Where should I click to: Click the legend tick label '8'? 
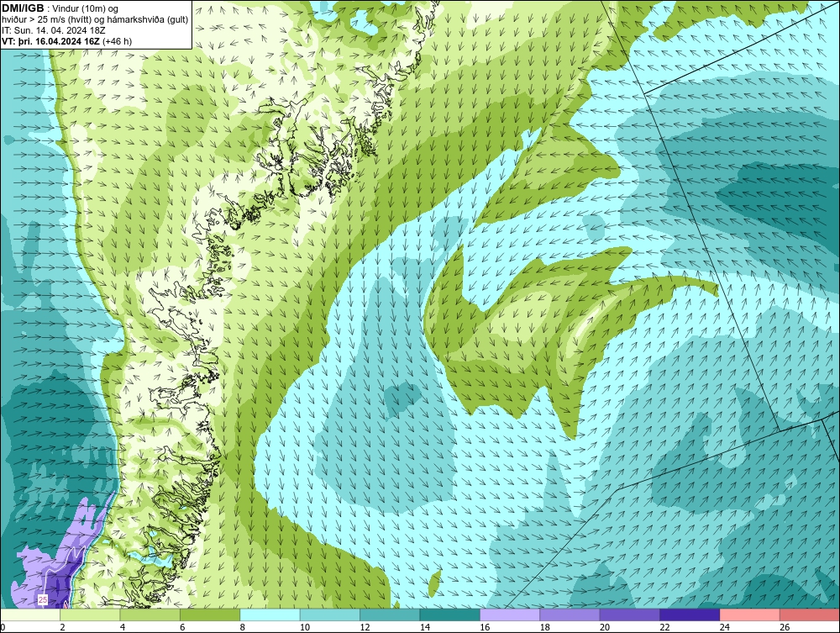[x=243, y=627]
